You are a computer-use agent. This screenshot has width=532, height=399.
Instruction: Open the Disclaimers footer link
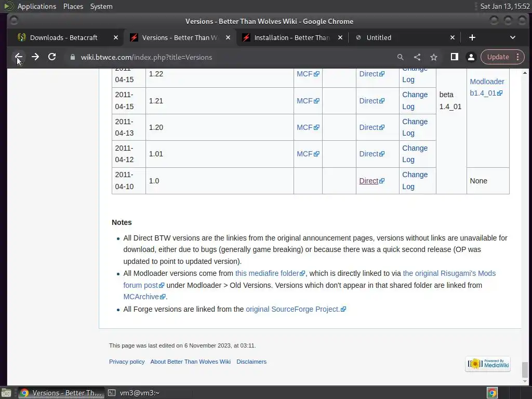pos(251,362)
